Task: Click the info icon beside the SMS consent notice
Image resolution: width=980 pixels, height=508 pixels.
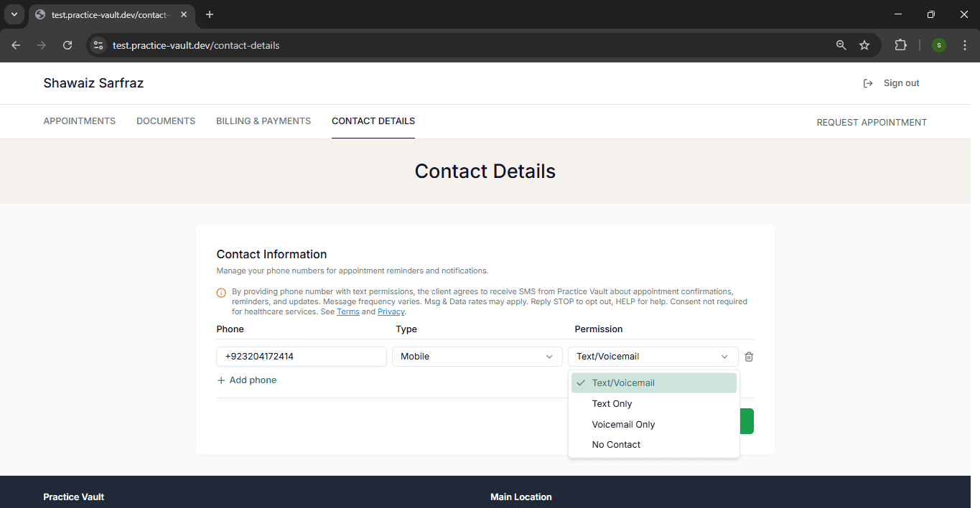Action: point(220,292)
